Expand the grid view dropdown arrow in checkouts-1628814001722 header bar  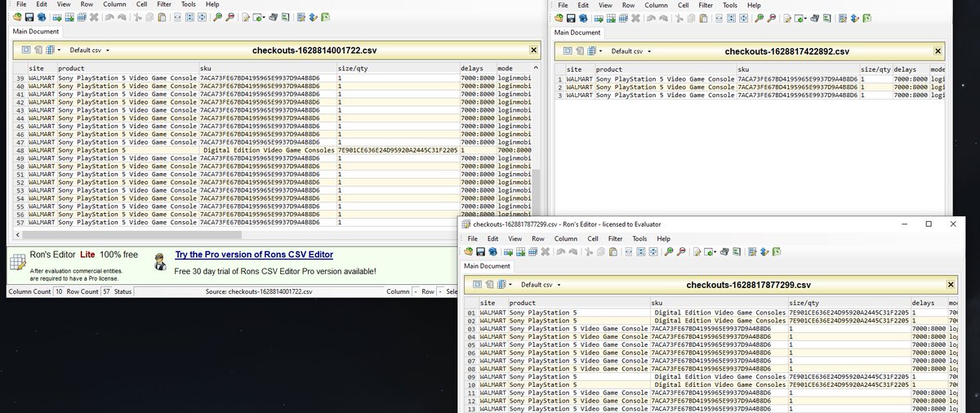point(59,50)
